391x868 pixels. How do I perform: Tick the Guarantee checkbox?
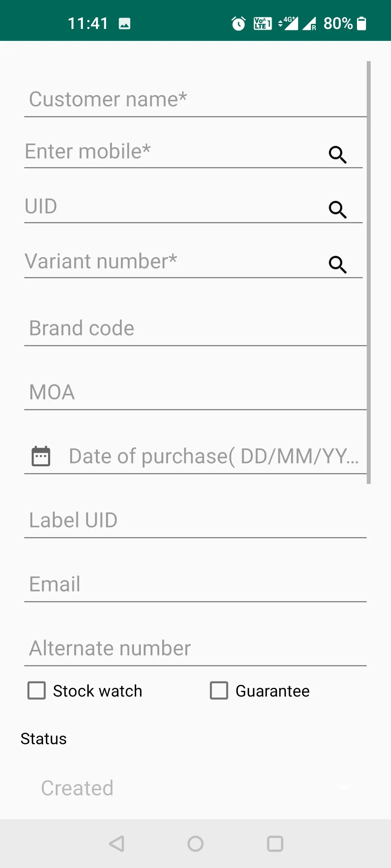point(219,690)
